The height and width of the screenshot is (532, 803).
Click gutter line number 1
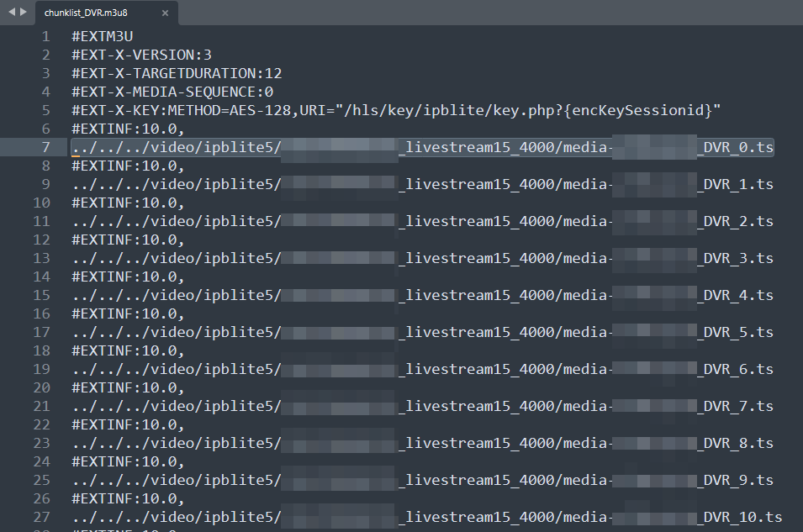point(46,36)
